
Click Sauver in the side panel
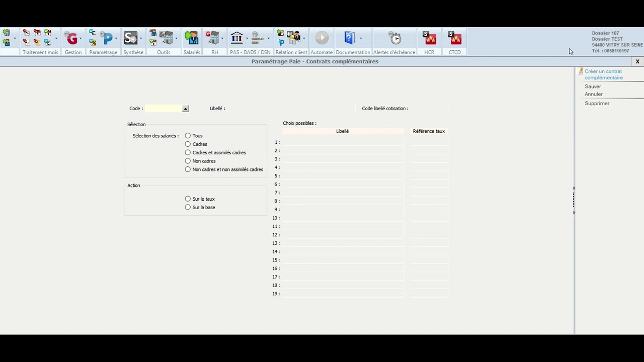point(593,86)
